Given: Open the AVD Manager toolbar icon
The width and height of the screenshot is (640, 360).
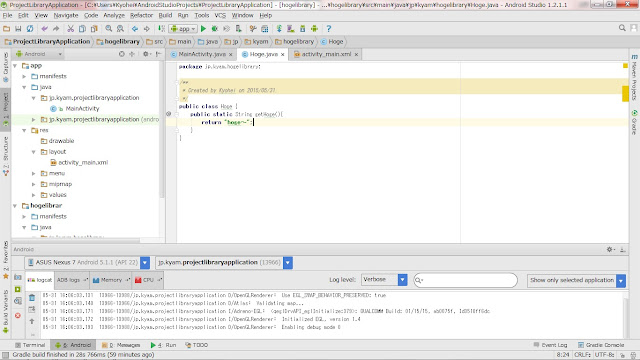Looking at the screenshot, I should (291, 29).
